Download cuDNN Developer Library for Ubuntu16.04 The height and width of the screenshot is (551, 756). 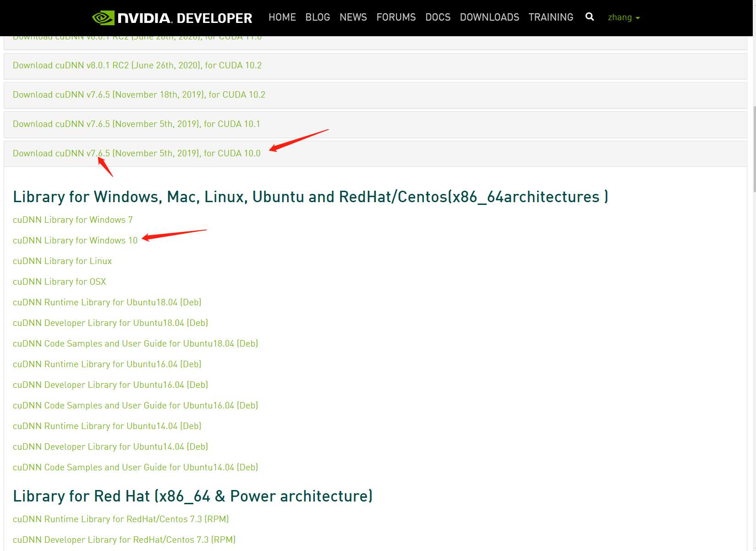[110, 385]
